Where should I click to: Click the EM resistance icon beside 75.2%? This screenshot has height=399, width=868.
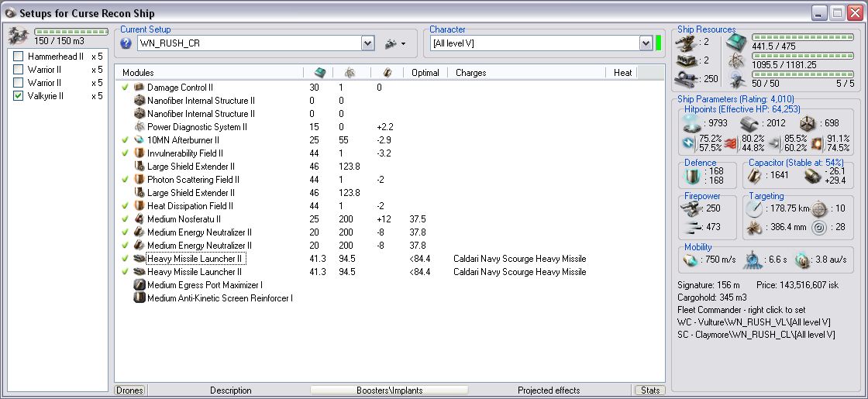(689, 143)
